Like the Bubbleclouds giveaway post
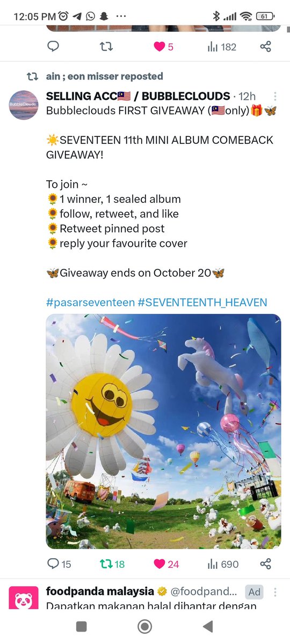This screenshot has height=644, width=290. [166, 564]
